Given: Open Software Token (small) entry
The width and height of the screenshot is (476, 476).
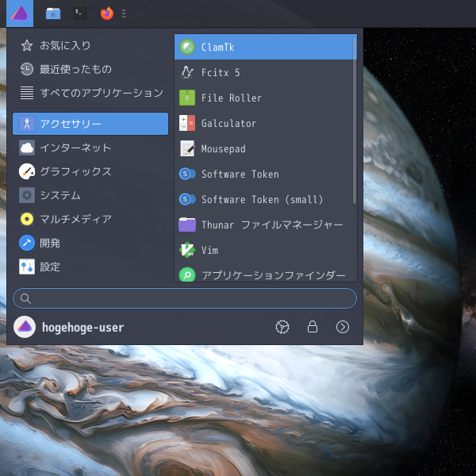Looking at the screenshot, I should tap(265, 199).
